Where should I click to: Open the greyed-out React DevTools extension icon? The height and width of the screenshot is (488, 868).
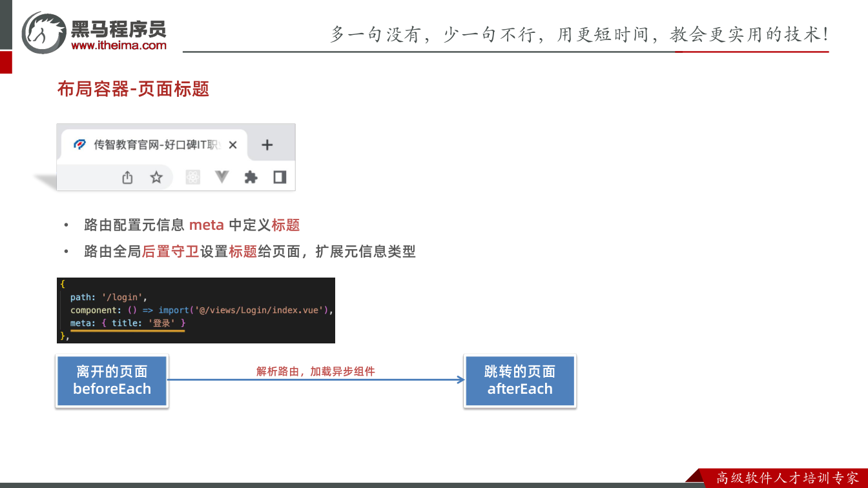tap(192, 177)
